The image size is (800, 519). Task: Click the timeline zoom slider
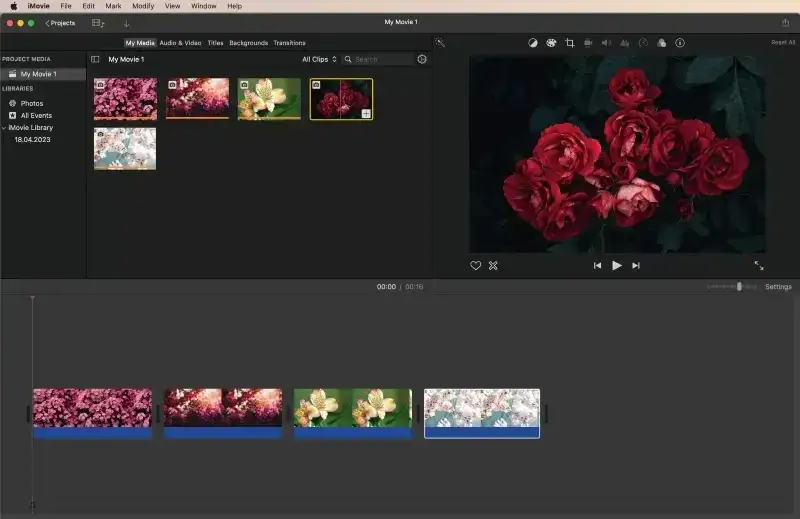(739, 287)
